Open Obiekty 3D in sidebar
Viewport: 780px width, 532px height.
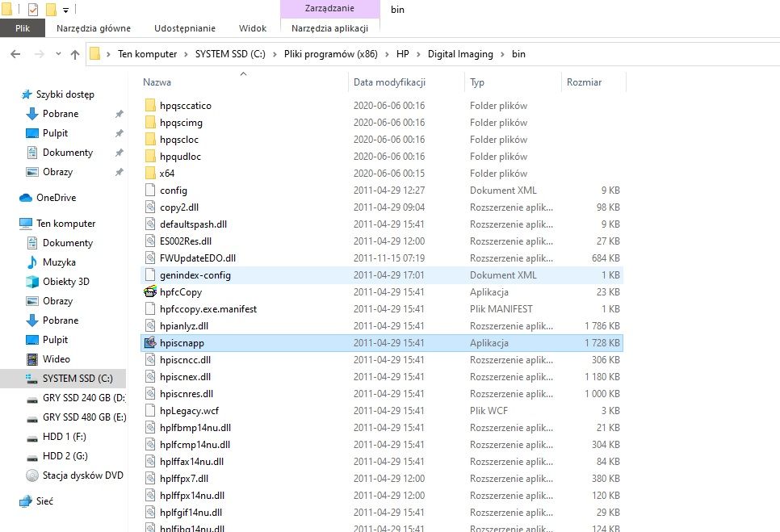pyautogui.click(x=66, y=282)
